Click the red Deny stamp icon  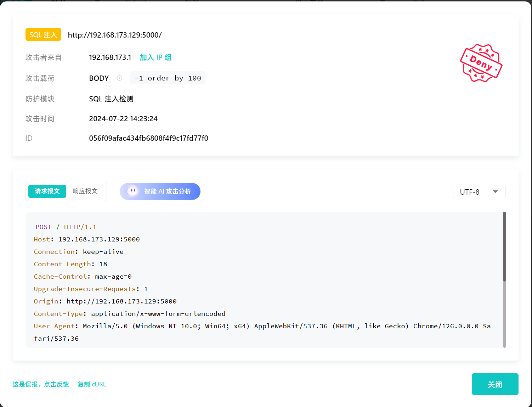coord(481,63)
